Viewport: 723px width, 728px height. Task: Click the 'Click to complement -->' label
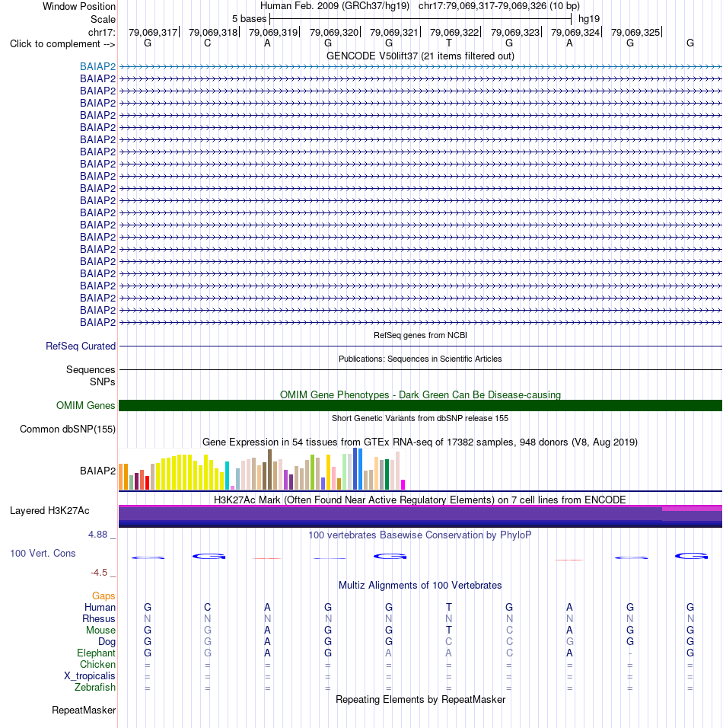62,44
